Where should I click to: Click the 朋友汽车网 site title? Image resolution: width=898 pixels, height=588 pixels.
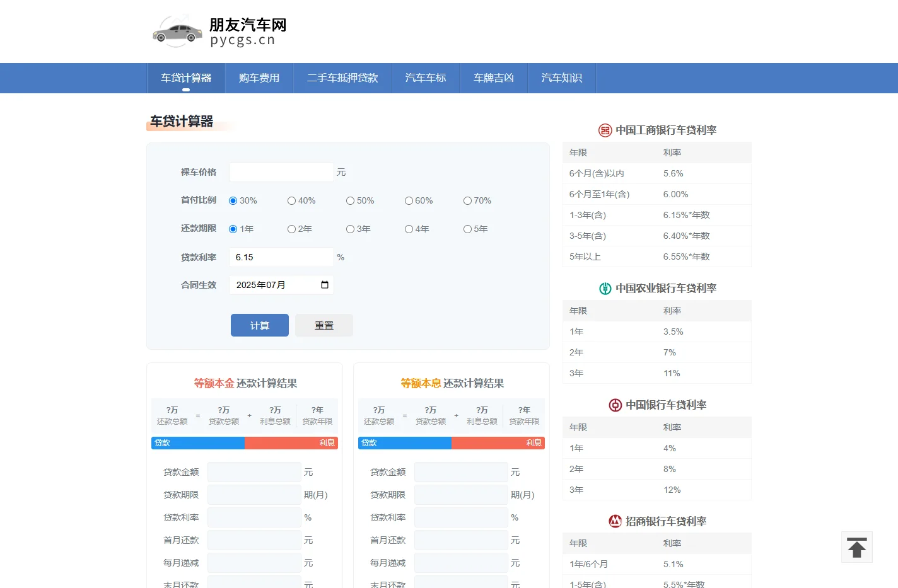click(248, 25)
